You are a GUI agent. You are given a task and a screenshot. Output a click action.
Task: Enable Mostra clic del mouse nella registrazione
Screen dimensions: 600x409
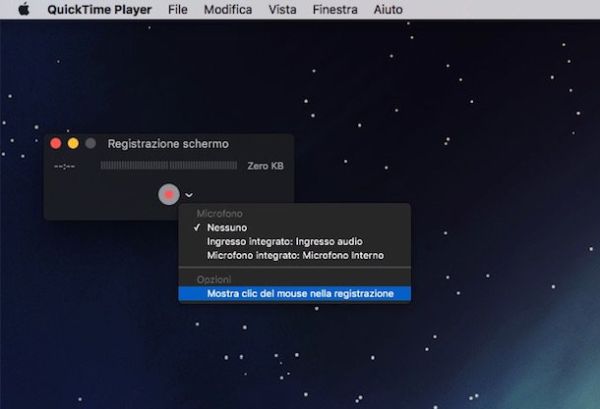(300, 294)
